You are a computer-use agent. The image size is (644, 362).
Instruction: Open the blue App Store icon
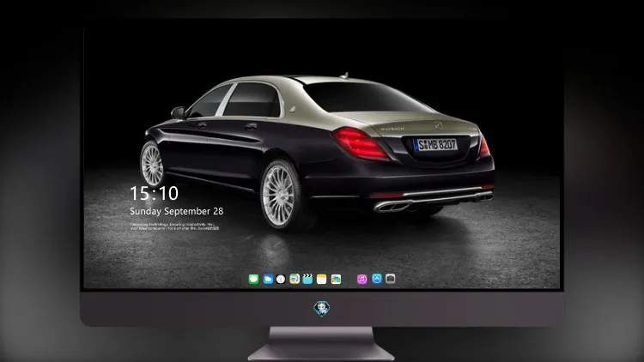point(377,279)
